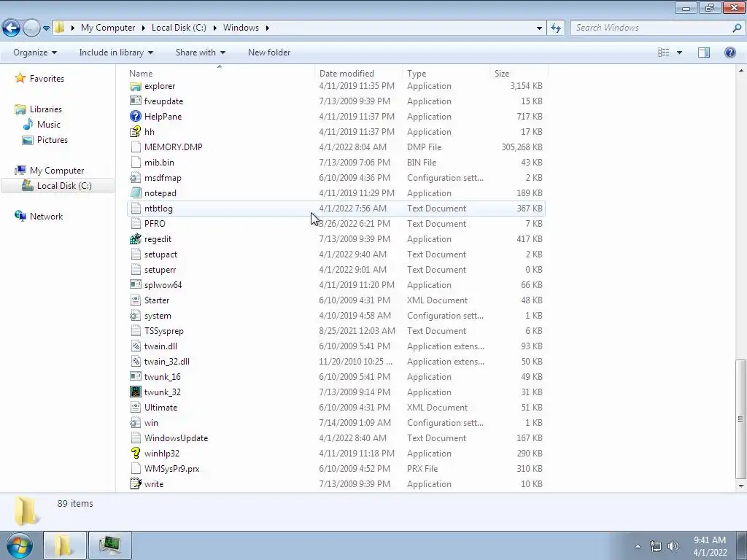Select the TSSysprep text document
The width and height of the screenshot is (747, 560).
(x=336, y=330)
